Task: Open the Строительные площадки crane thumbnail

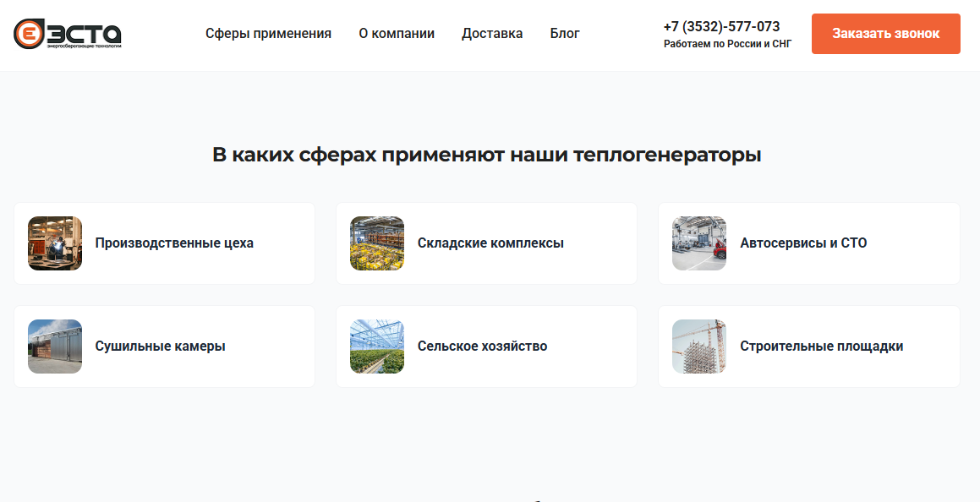Action: [x=699, y=346]
